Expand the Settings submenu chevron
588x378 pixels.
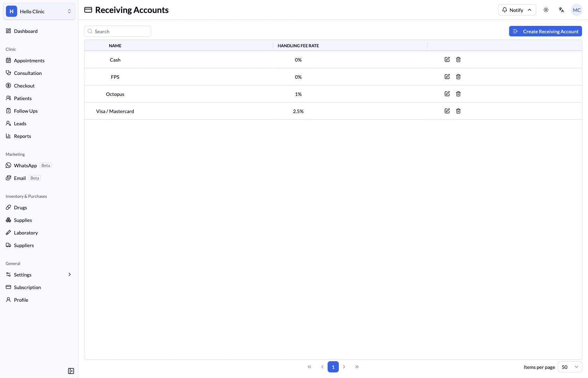[70, 274]
